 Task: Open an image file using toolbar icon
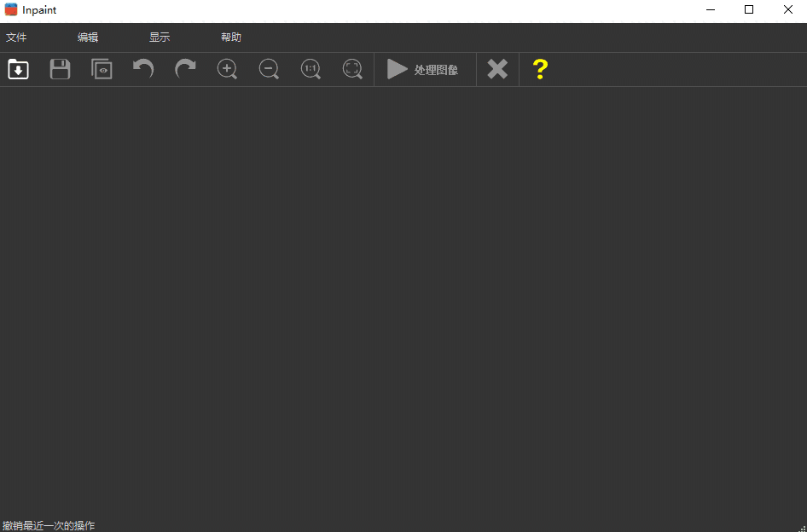click(x=18, y=69)
